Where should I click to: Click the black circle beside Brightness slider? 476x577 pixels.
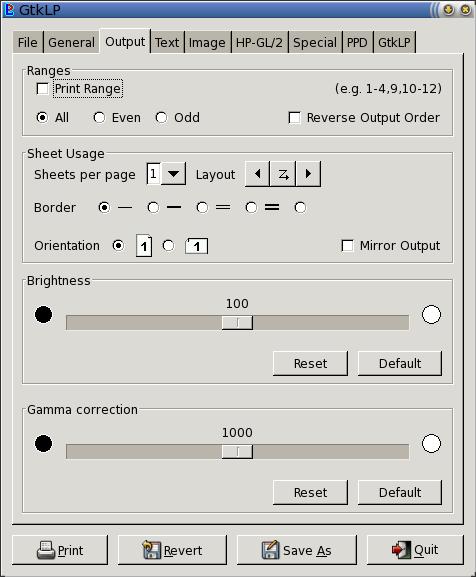pyautogui.click(x=43, y=315)
